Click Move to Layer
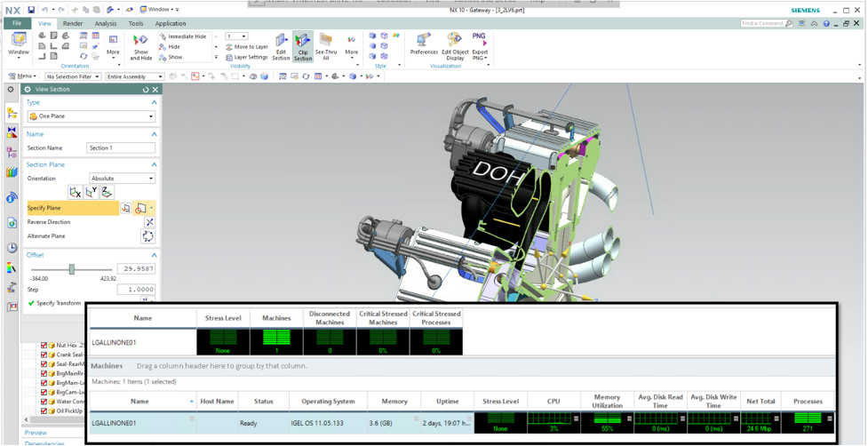The height and width of the screenshot is (446, 868). [248, 47]
